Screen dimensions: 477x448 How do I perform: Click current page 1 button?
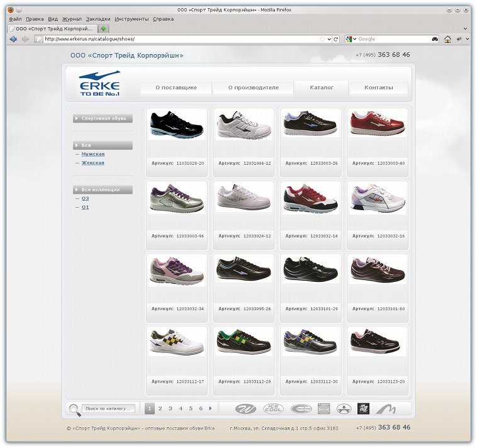tap(149, 408)
